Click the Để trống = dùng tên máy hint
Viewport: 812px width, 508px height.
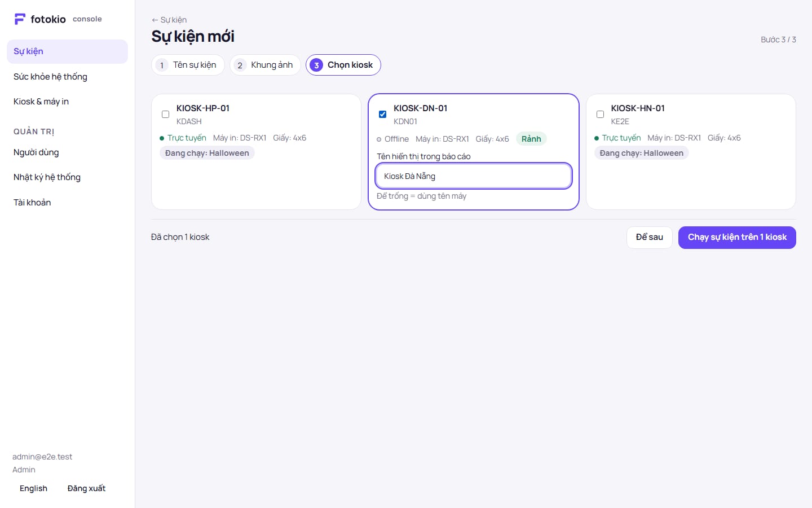pyautogui.click(x=422, y=196)
